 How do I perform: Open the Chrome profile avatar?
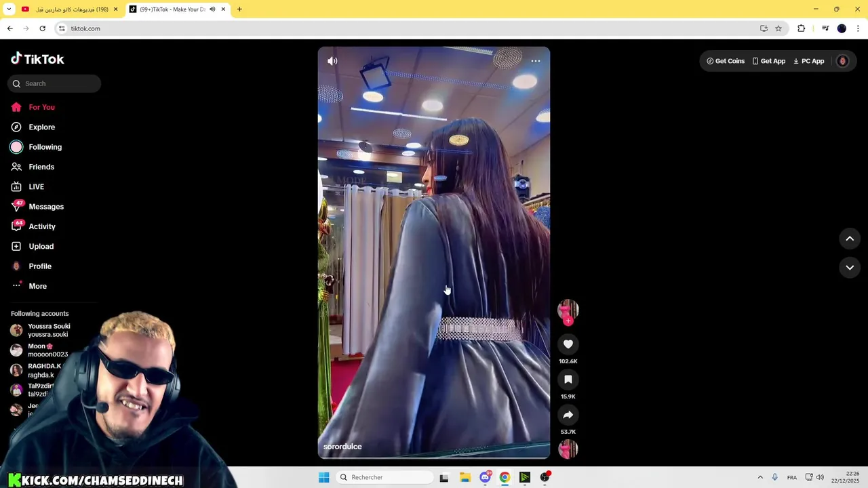click(x=842, y=28)
